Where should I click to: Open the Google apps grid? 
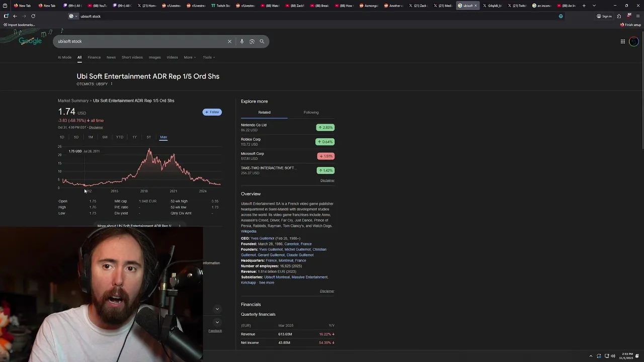pyautogui.click(x=623, y=41)
